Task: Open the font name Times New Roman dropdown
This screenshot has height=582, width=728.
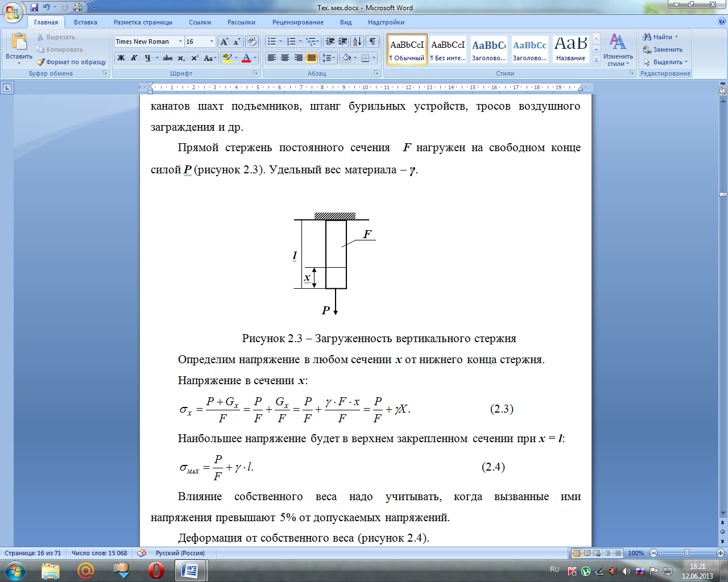Action: [181, 41]
